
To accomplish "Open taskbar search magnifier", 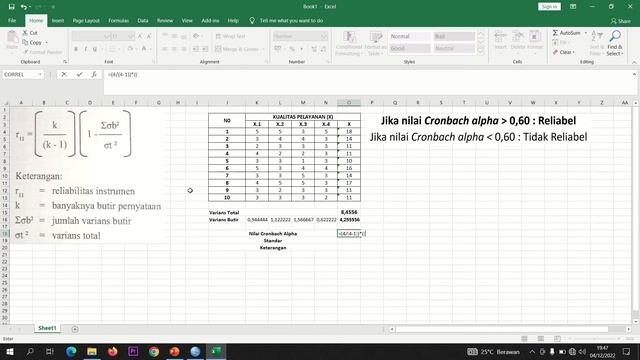I will (30, 351).
